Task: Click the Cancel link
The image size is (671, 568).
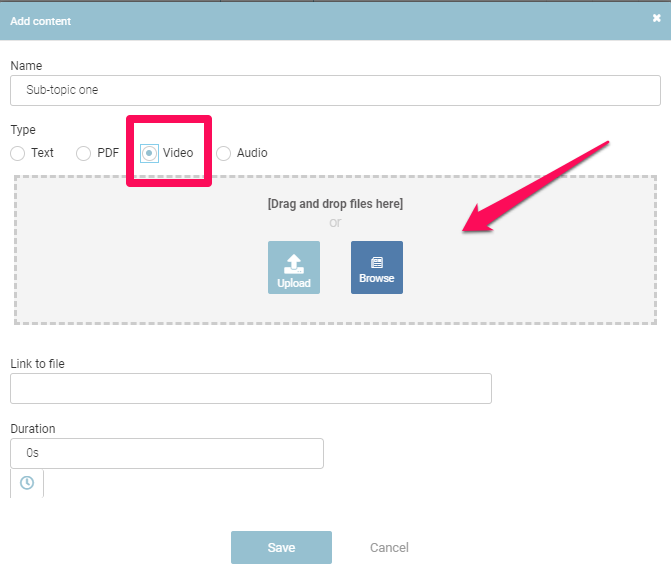Action: tap(389, 548)
